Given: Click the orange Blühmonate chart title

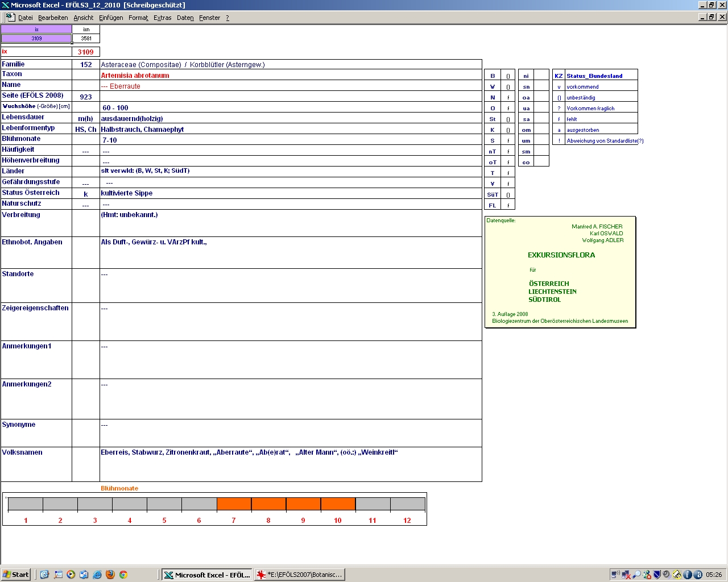Looking at the screenshot, I should click(119, 488).
